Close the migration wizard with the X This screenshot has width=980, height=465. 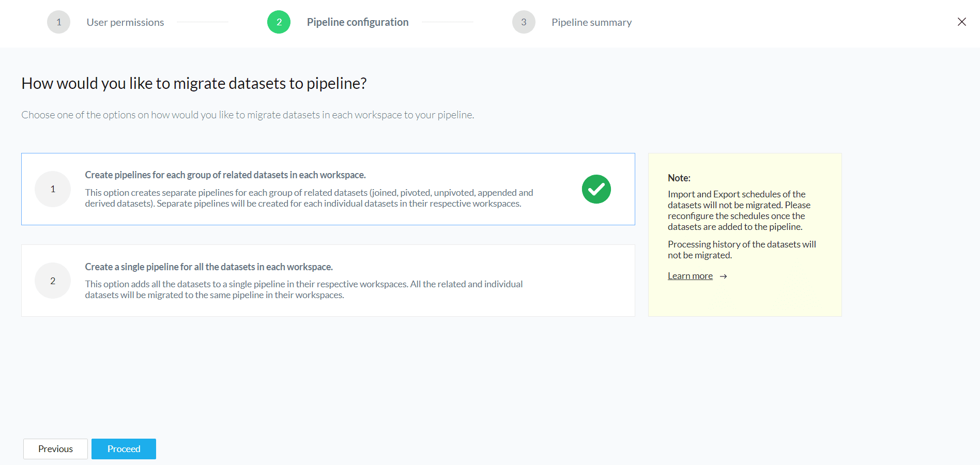click(x=961, y=22)
